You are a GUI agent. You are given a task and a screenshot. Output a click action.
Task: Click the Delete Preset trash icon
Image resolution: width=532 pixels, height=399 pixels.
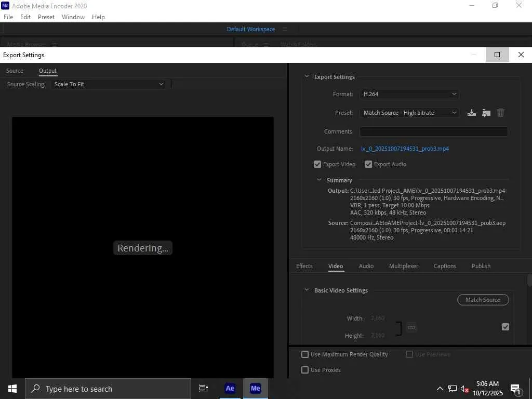(x=500, y=113)
